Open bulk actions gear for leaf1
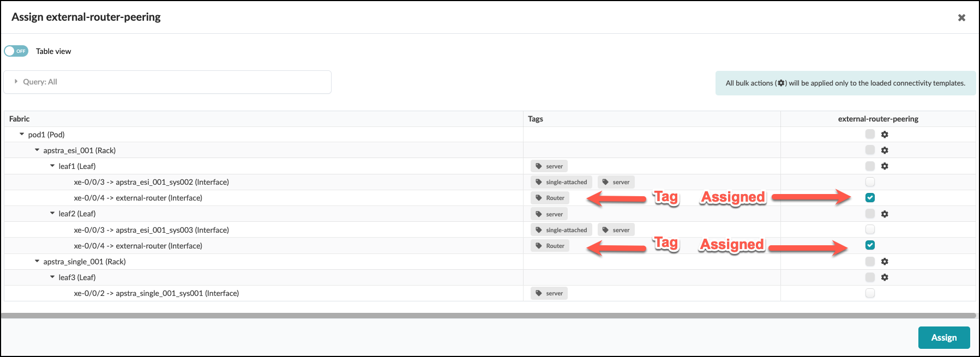 (x=885, y=166)
